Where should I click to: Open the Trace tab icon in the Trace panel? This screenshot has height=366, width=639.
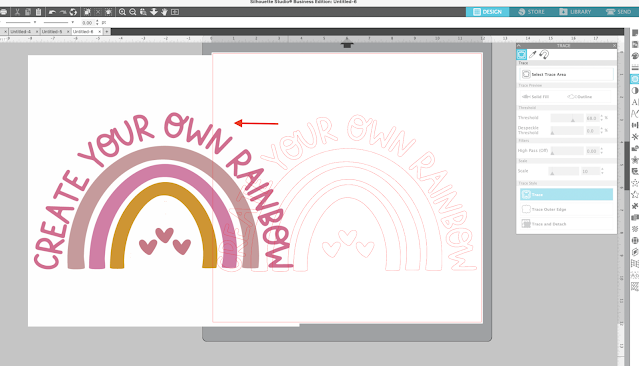point(521,54)
